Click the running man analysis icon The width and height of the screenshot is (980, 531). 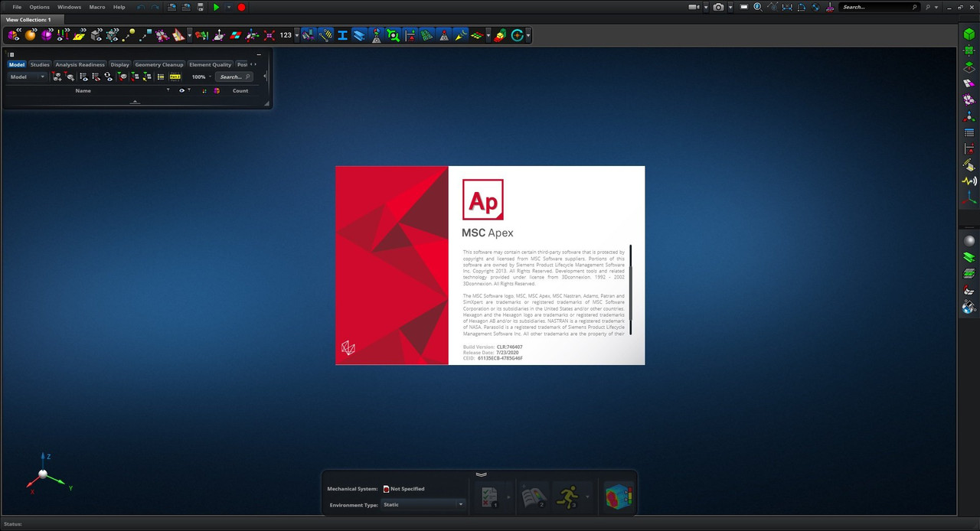[x=567, y=497]
